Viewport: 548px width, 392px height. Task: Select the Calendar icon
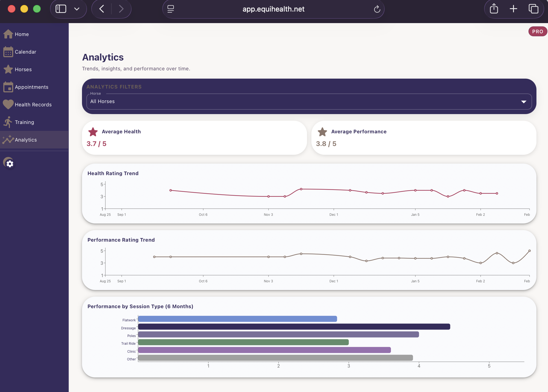tap(8, 52)
